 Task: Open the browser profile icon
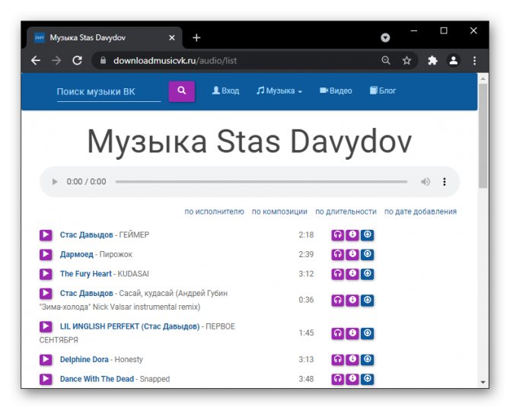click(x=454, y=60)
